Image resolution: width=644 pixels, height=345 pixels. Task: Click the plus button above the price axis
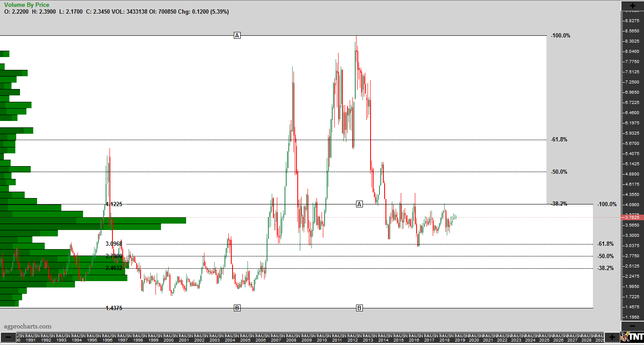(632, 6)
